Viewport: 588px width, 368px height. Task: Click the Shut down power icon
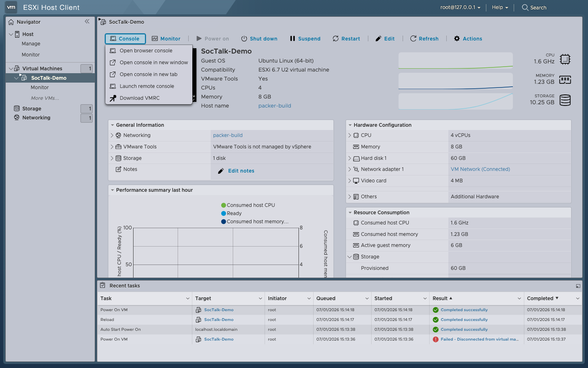(x=244, y=38)
